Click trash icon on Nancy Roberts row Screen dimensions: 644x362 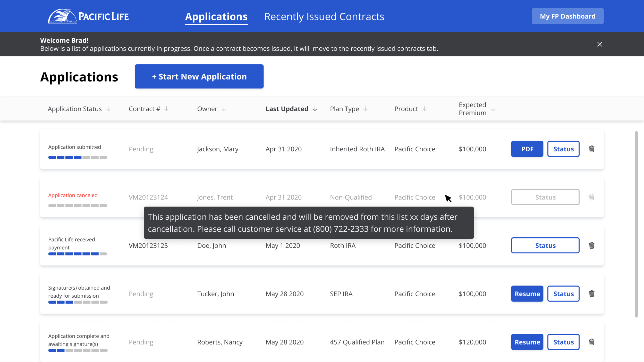coord(591,342)
